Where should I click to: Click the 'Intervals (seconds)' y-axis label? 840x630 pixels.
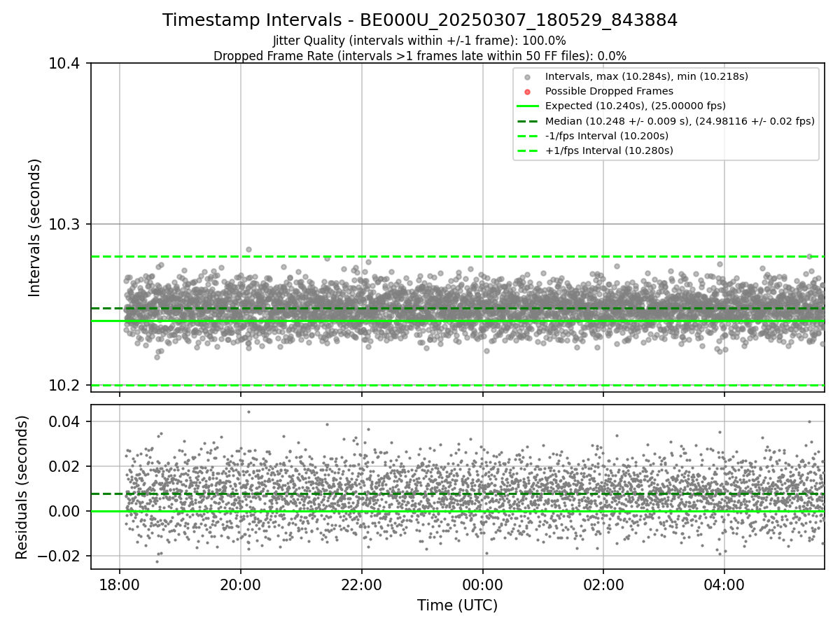coord(35,227)
